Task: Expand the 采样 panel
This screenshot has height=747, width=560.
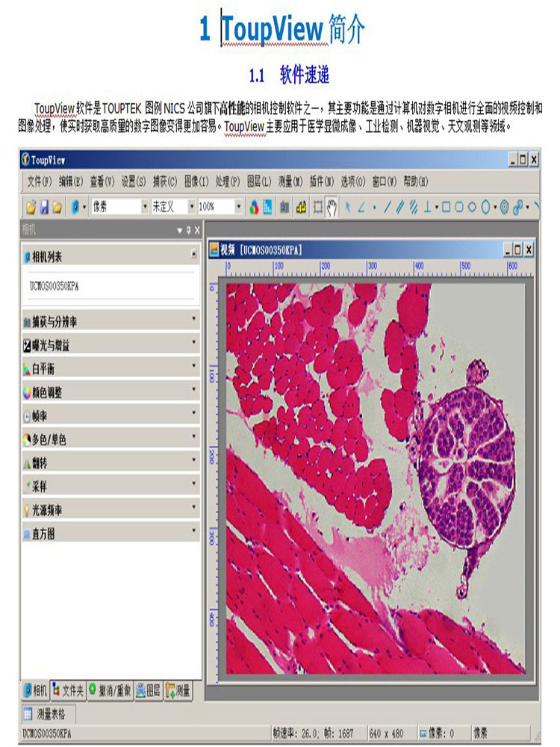Action: point(111,486)
